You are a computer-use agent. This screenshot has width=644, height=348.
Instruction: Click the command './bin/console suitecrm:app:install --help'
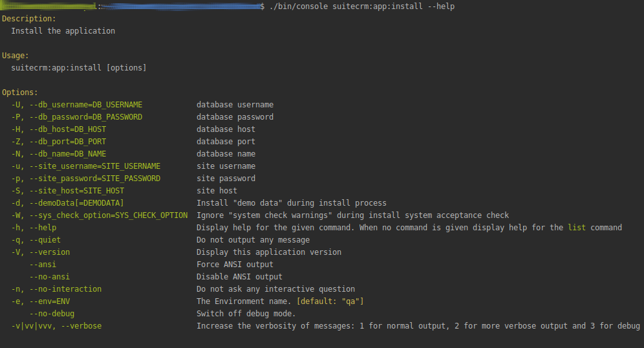point(362,6)
